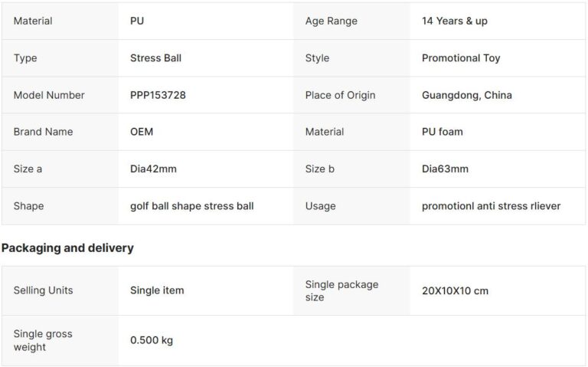Click the '14 Years & up' value

pyautogui.click(x=454, y=21)
